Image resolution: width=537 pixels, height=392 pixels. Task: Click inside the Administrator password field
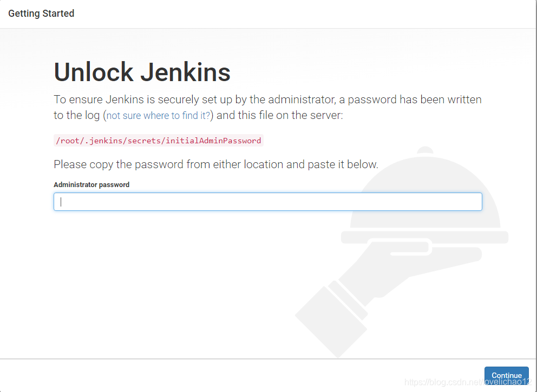(267, 201)
